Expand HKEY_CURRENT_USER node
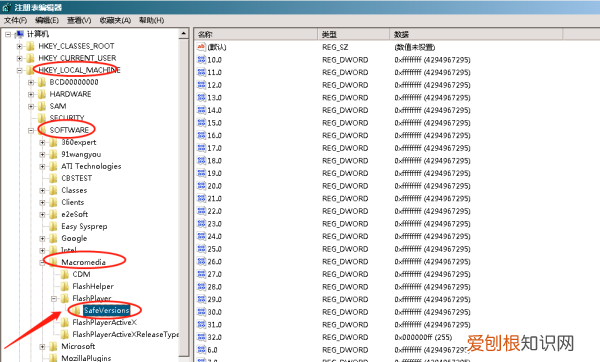600x362 pixels. (19, 58)
